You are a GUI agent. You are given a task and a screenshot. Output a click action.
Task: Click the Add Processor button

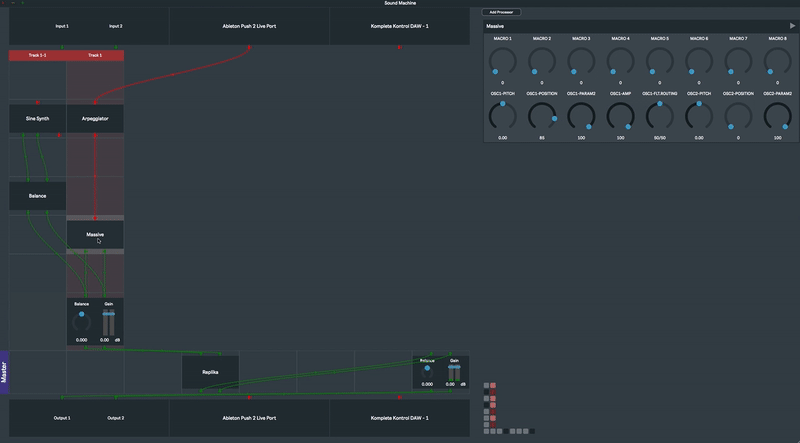point(501,12)
